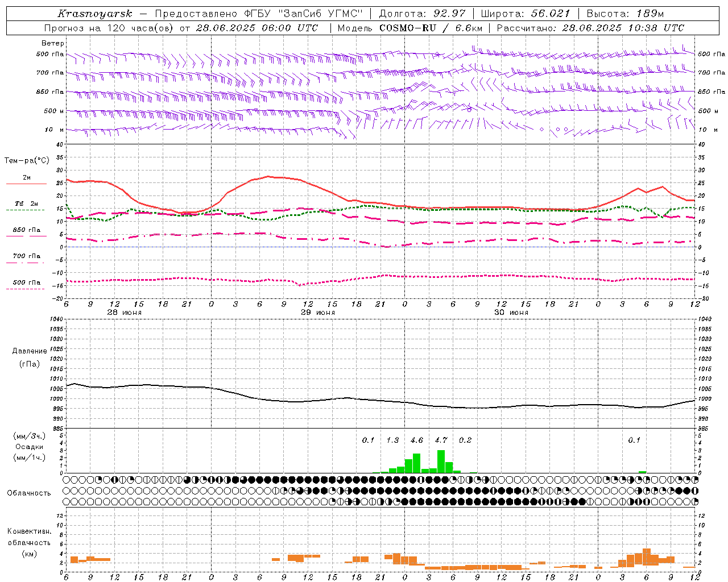
Task: Click the Давление pressure panel label
Action: click(x=29, y=351)
